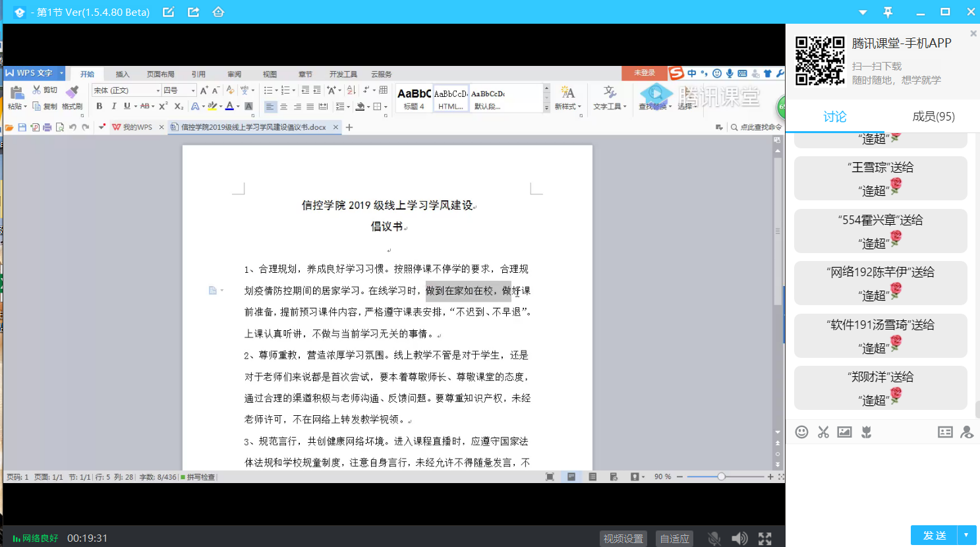This screenshot has height=547, width=980.
Task: Click the 视频设置 button
Action: pos(623,538)
